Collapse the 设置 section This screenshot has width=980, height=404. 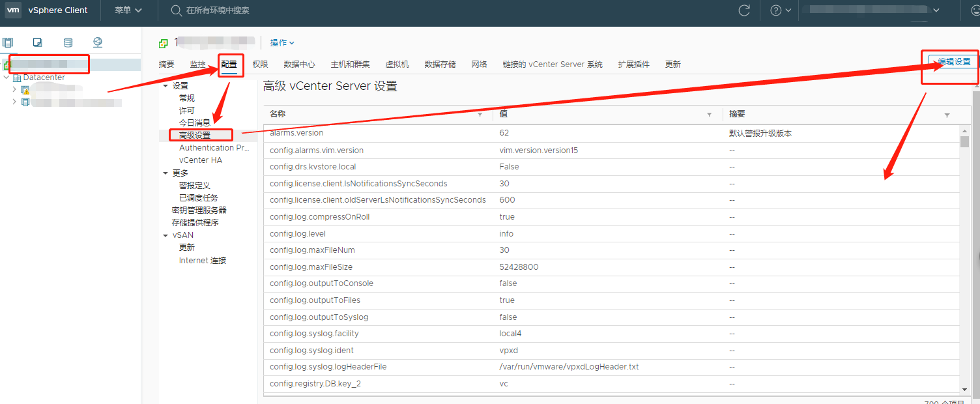(166, 86)
